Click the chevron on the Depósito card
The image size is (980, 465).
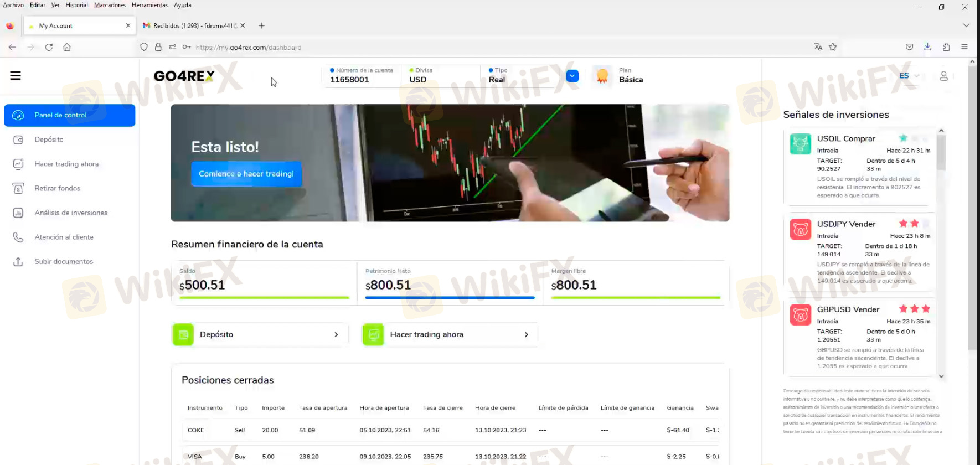pos(336,334)
